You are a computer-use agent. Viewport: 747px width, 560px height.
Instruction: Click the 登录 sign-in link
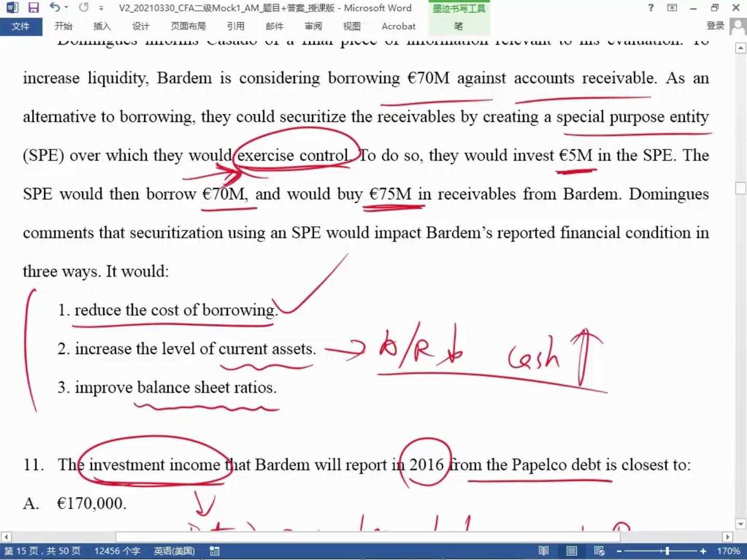click(x=715, y=26)
